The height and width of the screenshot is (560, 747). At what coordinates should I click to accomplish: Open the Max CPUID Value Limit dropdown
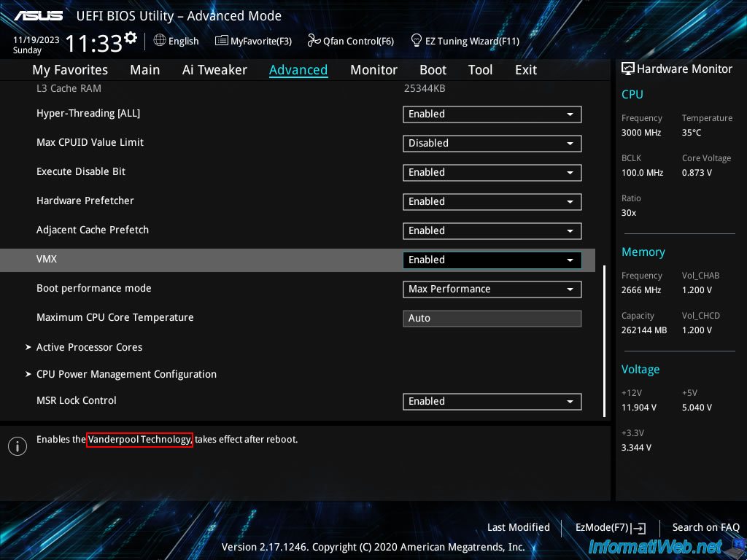[492, 144]
